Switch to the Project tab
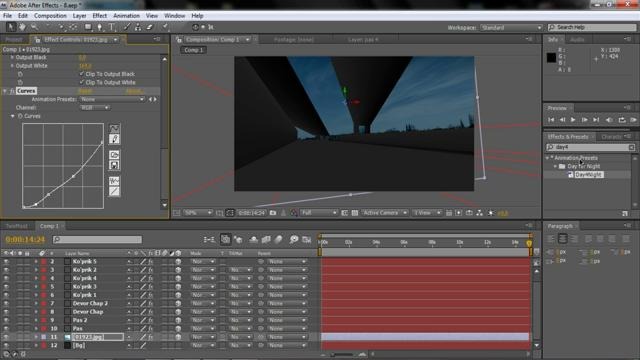 point(14,40)
